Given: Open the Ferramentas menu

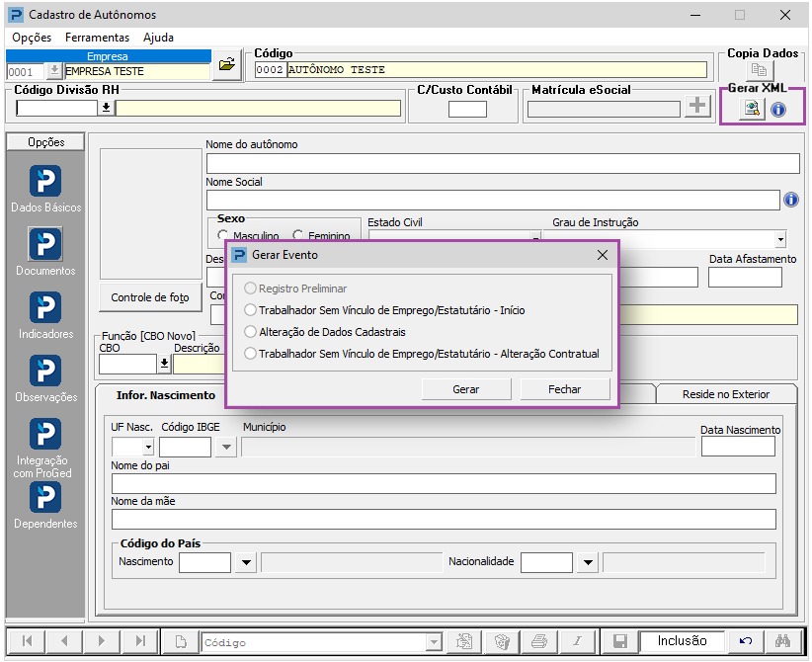Looking at the screenshot, I should tap(98, 38).
